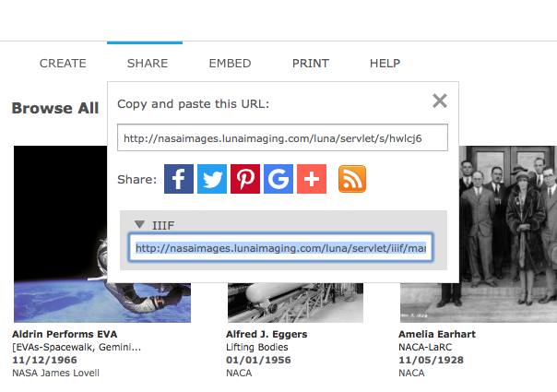Image resolution: width=557 pixels, height=392 pixels.
Task: Collapse the IIIF section triangle
Action: pos(139,224)
